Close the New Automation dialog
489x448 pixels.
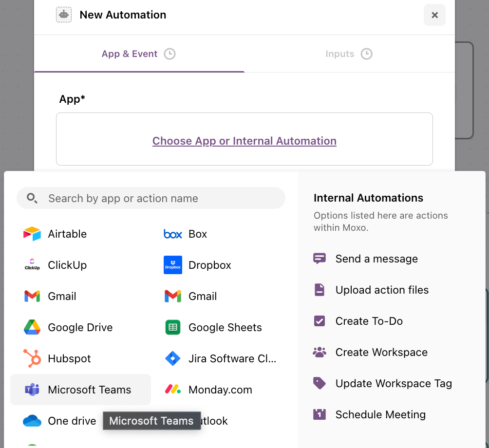coord(434,15)
